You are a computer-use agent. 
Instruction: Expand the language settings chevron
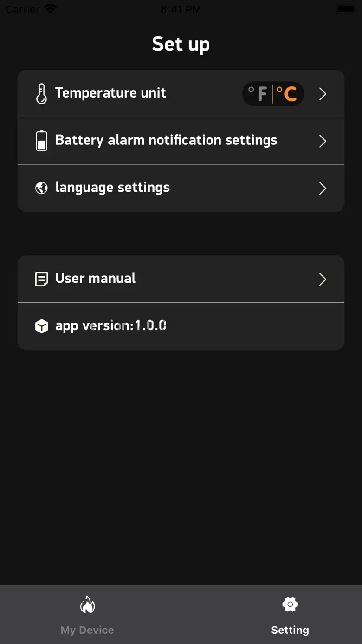323,188
